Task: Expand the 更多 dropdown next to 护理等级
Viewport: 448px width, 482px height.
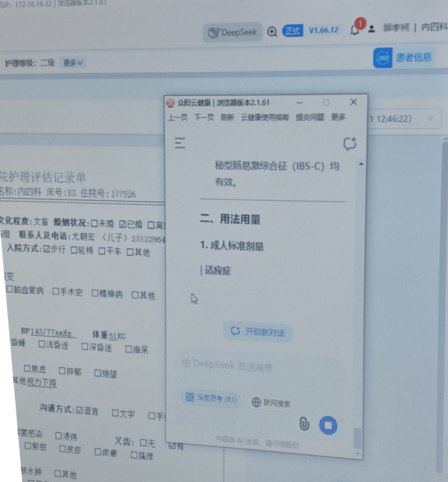Action: click(x=73, y=63)
